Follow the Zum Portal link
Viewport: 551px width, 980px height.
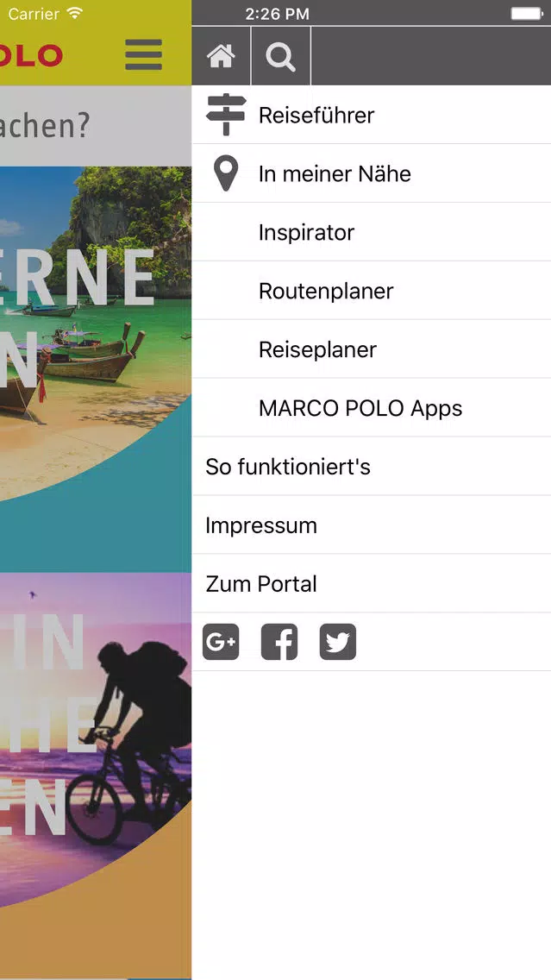click(372, 584)
